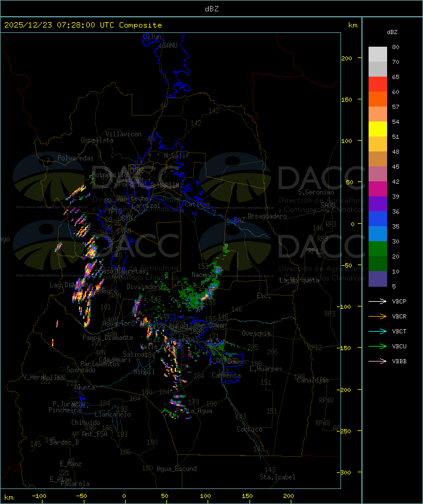Screen dimensions: 423x504
Task: Click the VBCP legend label
Action: (x=399, y=301)
